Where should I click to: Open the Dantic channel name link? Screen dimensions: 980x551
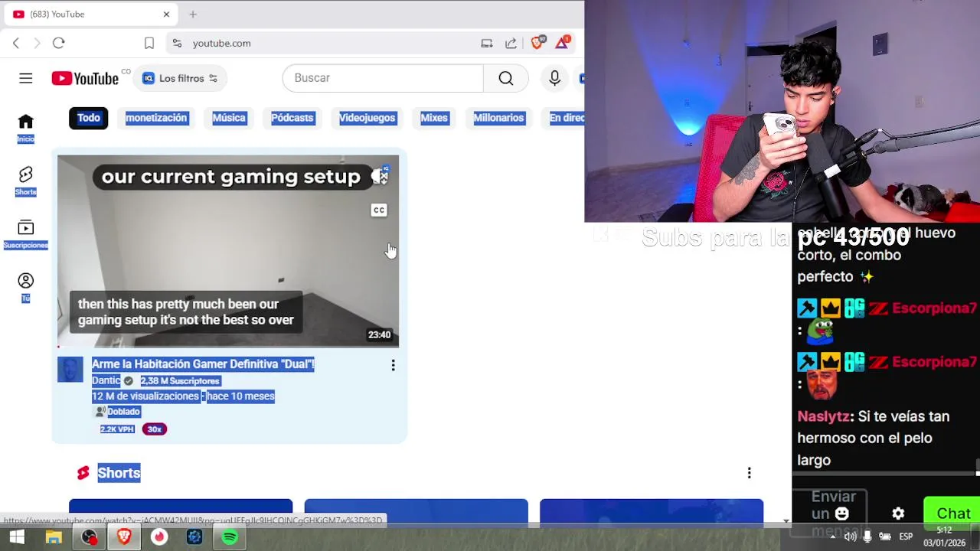point(106,380)
